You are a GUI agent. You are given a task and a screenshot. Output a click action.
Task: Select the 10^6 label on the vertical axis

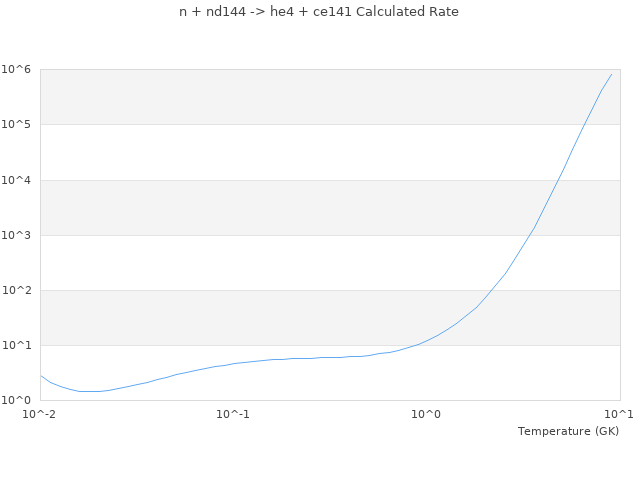[x=17, y=69]
